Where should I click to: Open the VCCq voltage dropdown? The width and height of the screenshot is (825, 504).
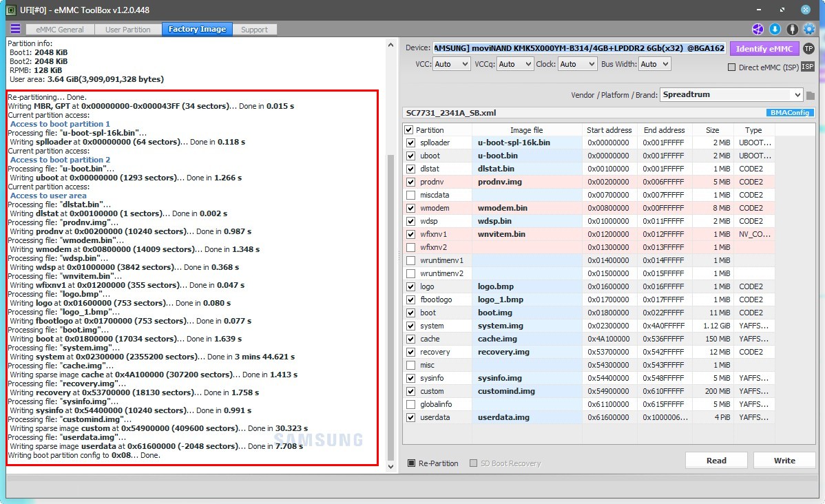coord(515,64)
